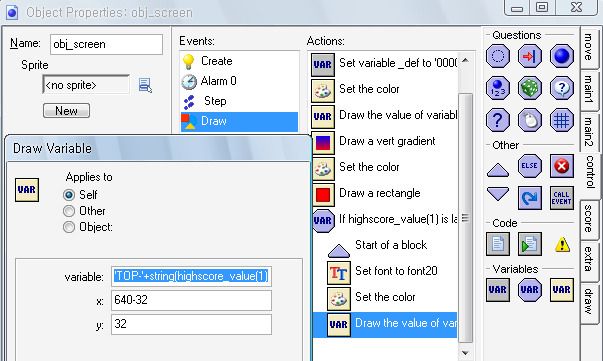Viewport: 603px width, 361px height.
Task: Select the Set variable _def action
Action: [385, 64]
